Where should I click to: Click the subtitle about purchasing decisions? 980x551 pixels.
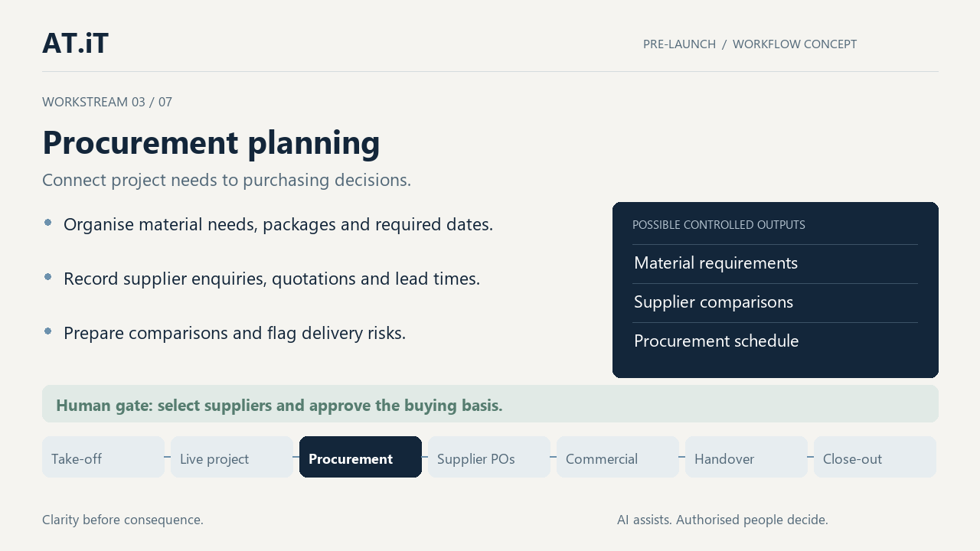[227, 181]
